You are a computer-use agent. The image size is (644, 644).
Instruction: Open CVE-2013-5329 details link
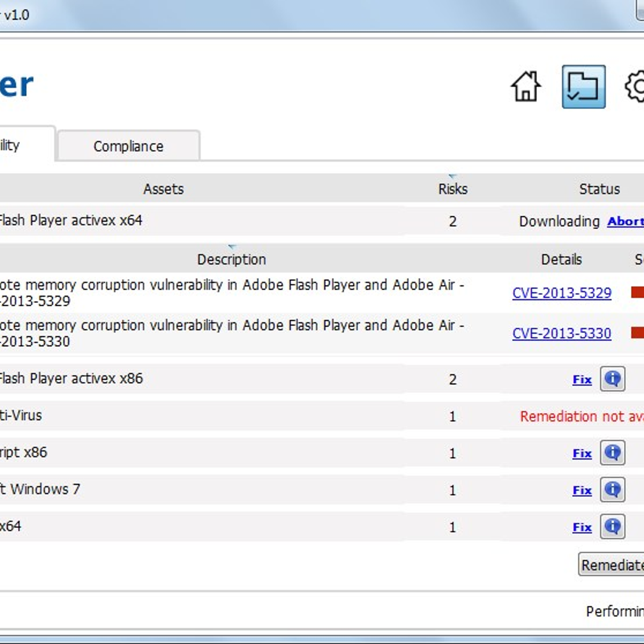click(x=562, y=293)
